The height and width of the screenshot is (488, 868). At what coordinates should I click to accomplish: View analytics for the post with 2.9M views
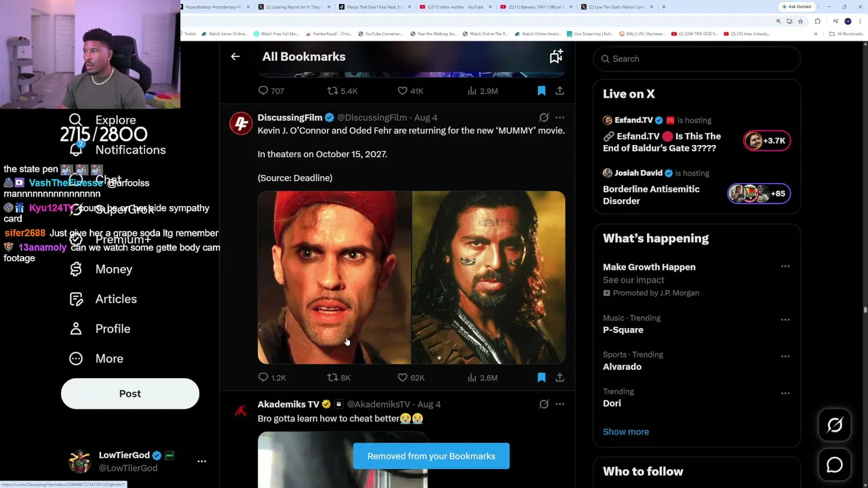(x=482, y=91)
